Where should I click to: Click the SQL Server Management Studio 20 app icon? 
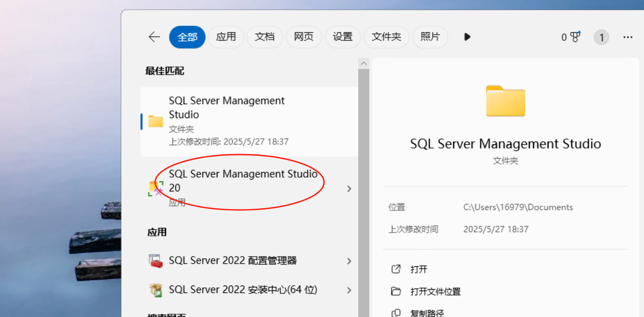156,187
